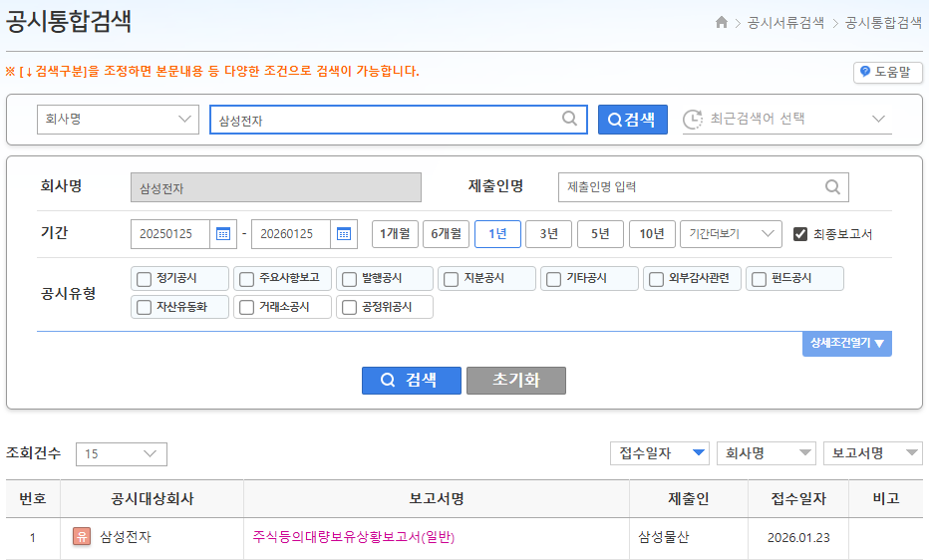This screenshot has height=560, width=929.
Task: Click the 도움말 help button
Action: point(887,72)
